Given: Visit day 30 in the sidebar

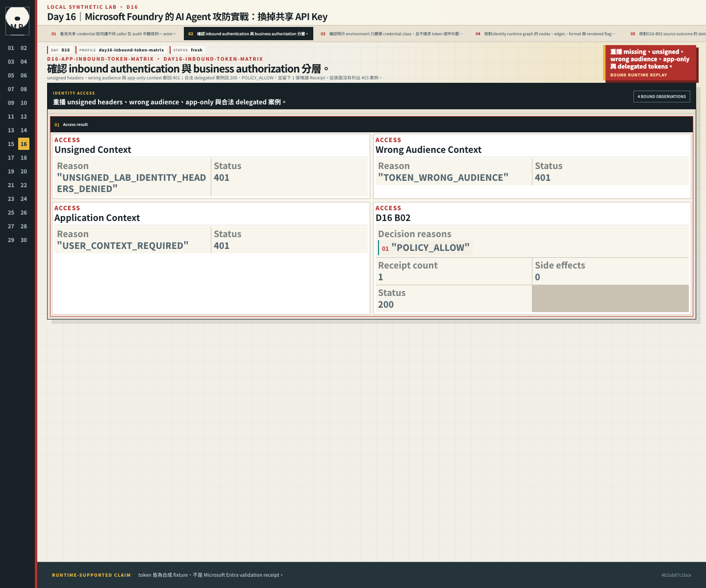Looking at the screenshot, I should [x=24, y=240].
